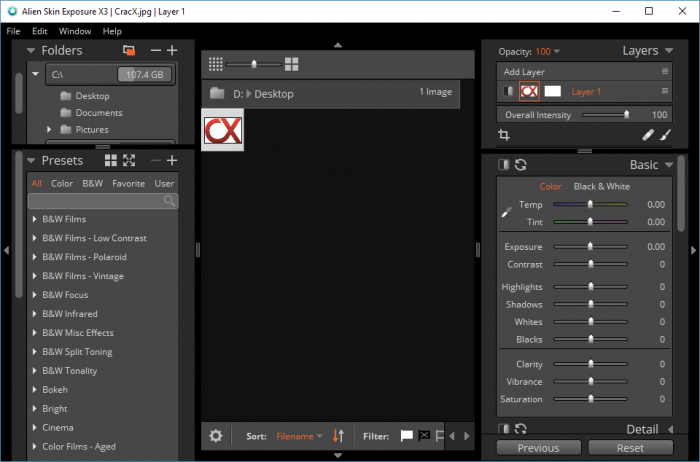Click the folder bookmark icon in Folders panel
Viewport: 700px width, 462px height.
point(129,50)
